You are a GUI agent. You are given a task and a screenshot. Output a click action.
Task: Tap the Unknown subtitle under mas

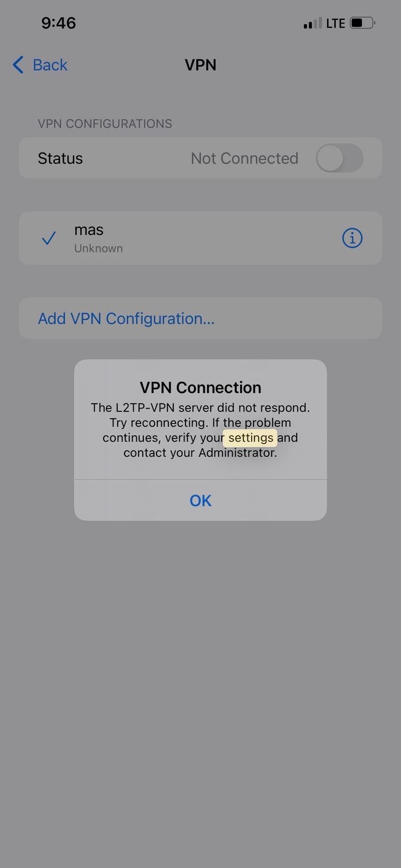click(x=98, y=248)
